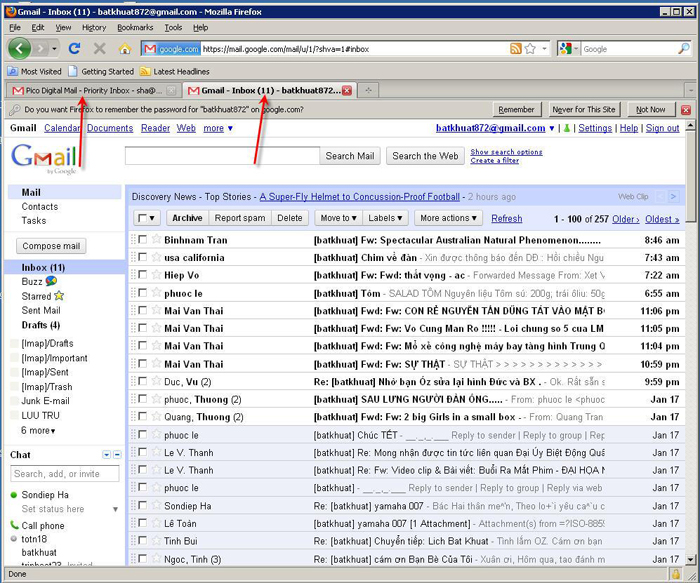Viewport: 700px width, 583px height.
Task: Open the More actions dropdown
Action: (448, 218)
